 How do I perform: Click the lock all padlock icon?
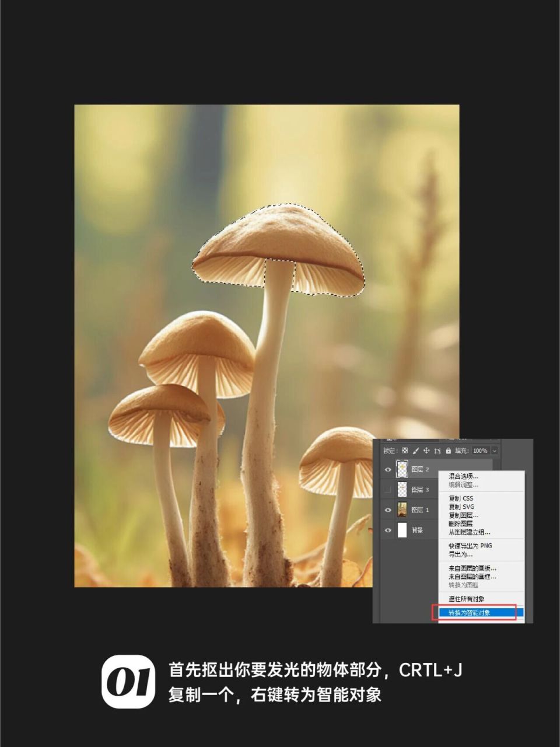[x=448, y=451]
